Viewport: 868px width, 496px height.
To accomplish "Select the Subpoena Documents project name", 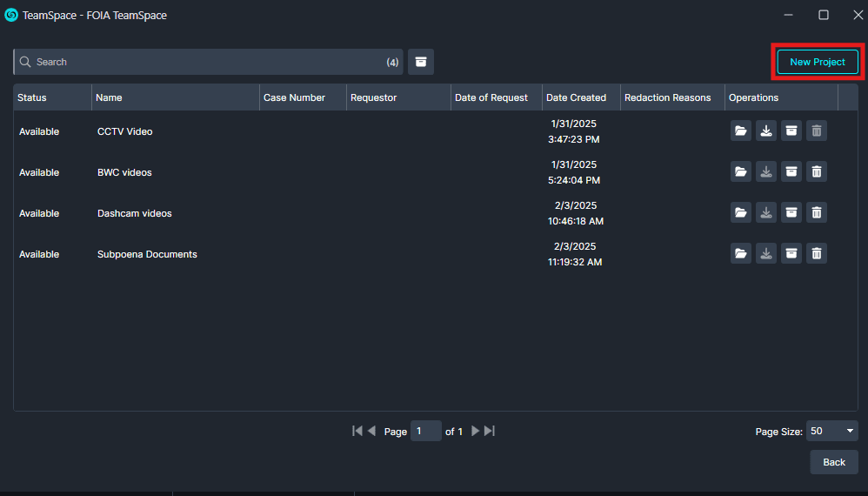I will pos(147,254).
